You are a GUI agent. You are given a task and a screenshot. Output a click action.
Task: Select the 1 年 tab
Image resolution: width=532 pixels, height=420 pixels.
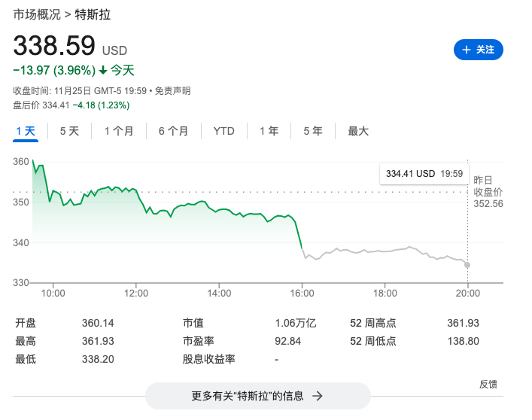[x=269, y=131]
